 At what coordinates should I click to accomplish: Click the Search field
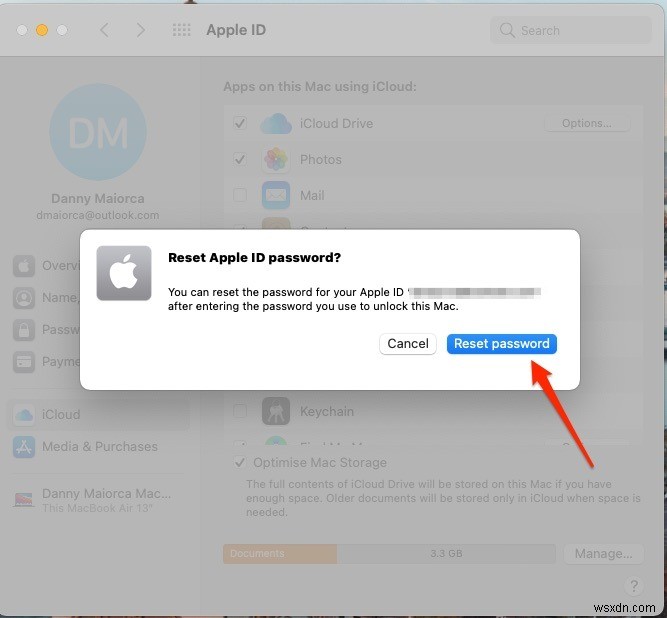click(570, 30)
